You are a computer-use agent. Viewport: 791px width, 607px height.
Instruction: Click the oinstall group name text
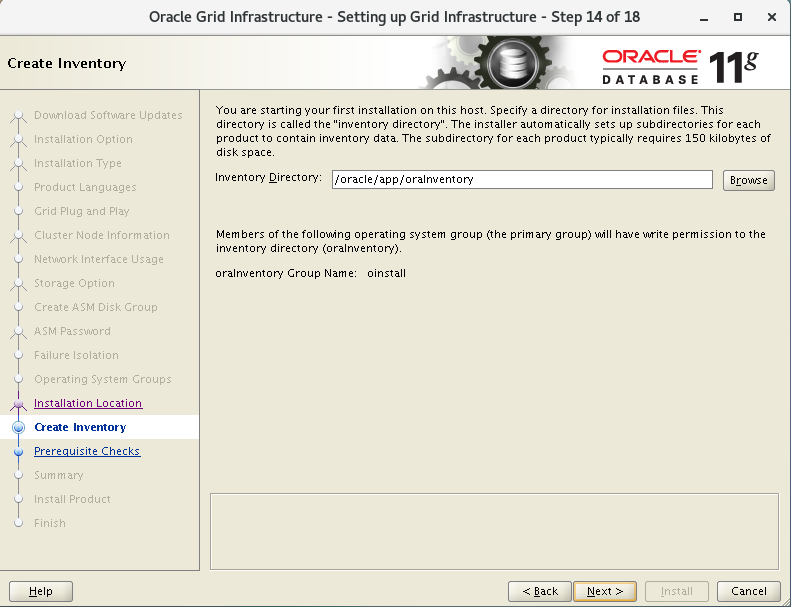coord(386,273)
